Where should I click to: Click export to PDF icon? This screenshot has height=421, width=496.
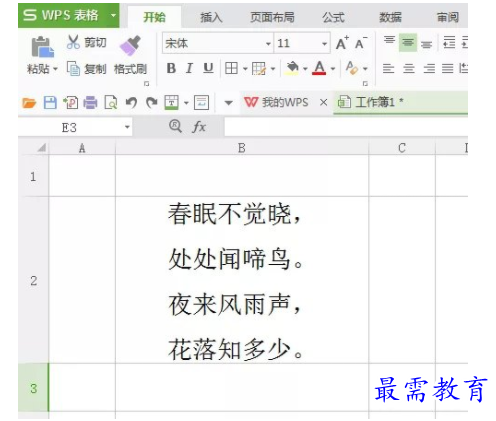(71, 103)
